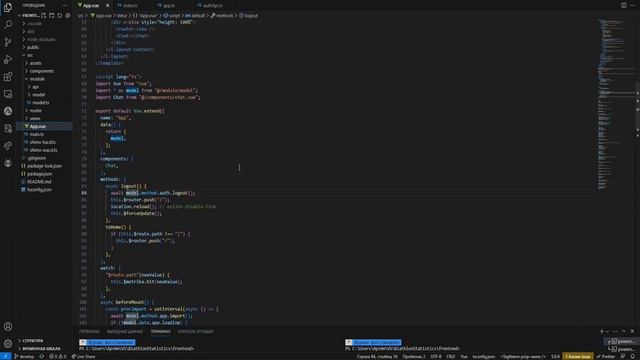
Task: Open tsconfig.json in the file tree
Action: (x=45, y=190)
